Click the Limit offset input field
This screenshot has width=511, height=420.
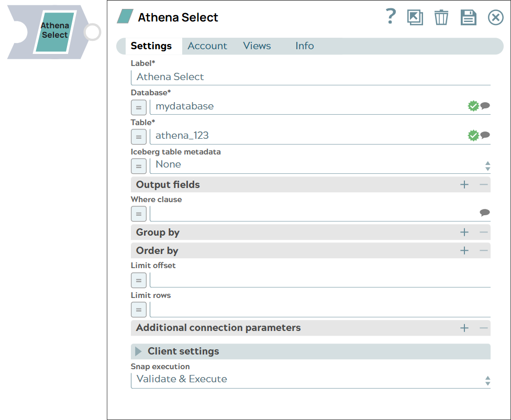pos(314,280)
